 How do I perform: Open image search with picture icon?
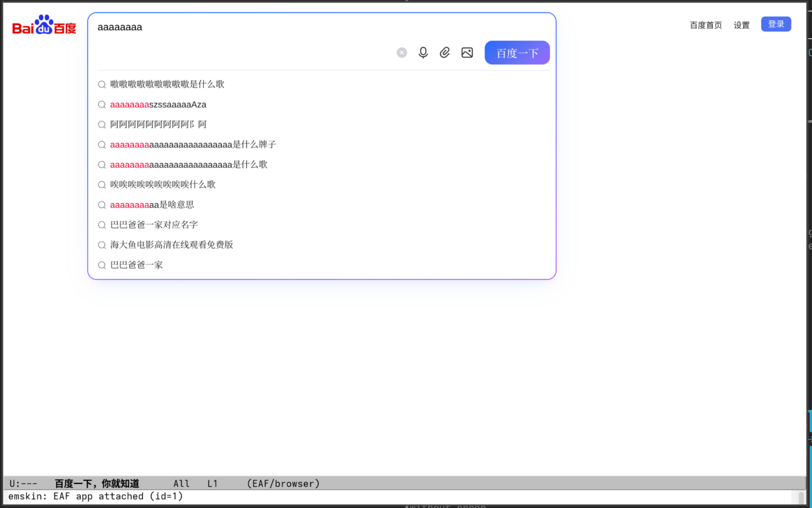point(467,53)
